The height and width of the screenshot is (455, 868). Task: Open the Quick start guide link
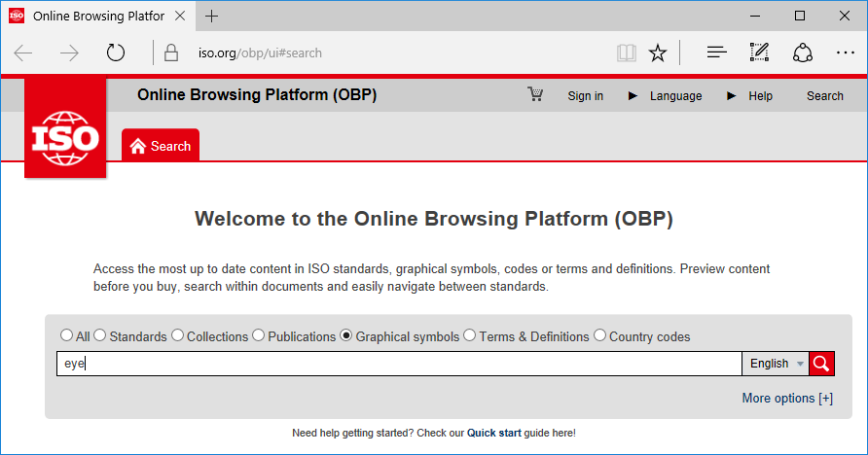493,433
